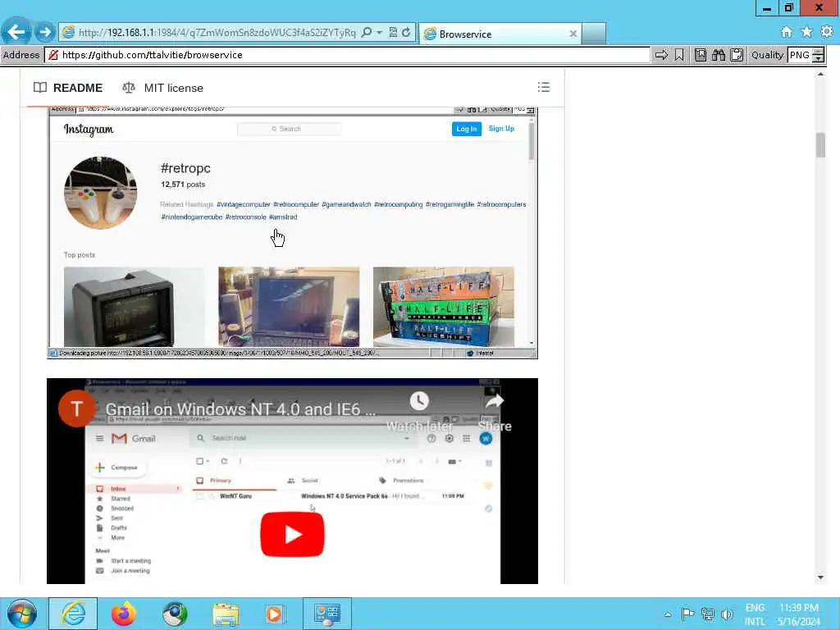
Task: Toggle the compatibility view icon
Action: (393, 33)
